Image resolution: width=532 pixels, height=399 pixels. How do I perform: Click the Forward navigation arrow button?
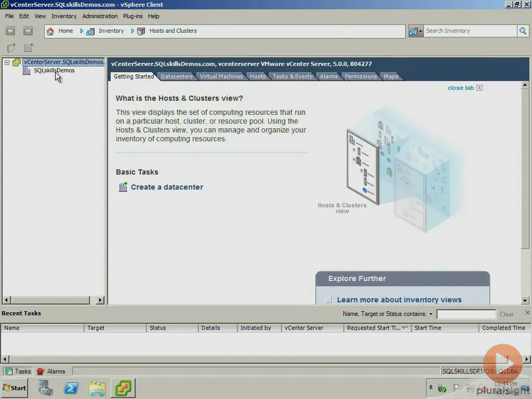pyautogui.click(x=28, y=31)
